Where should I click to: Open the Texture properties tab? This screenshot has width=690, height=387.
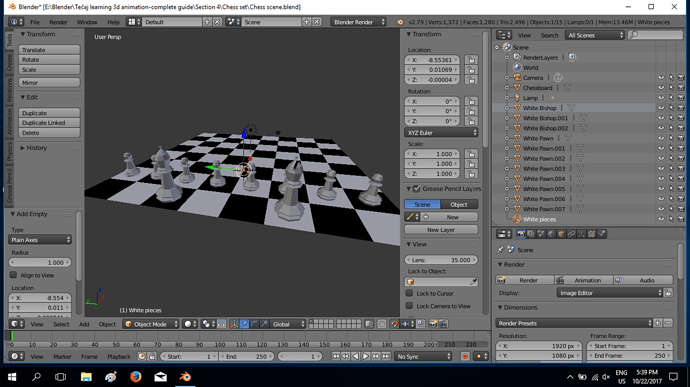pyautogui.click(x=591, y=234)
